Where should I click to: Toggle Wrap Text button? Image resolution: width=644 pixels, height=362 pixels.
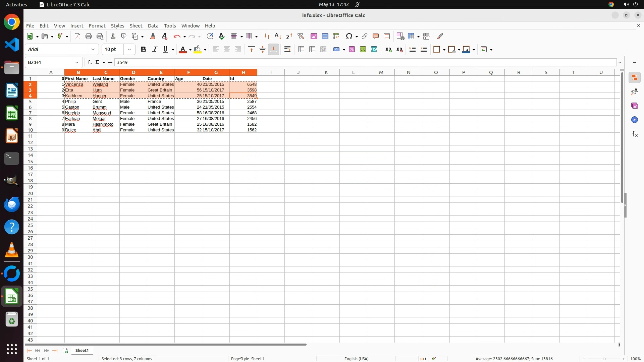pyautogui.click(x=287, y=50)
